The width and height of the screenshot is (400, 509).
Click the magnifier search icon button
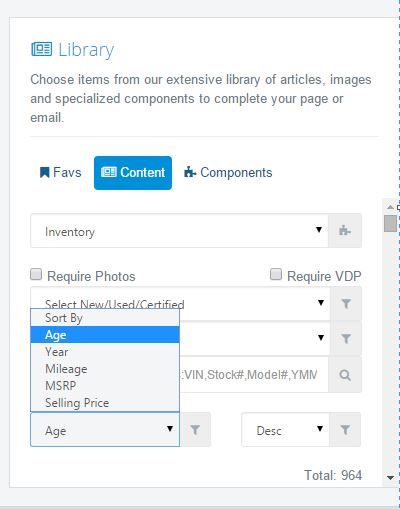[345, 375]
